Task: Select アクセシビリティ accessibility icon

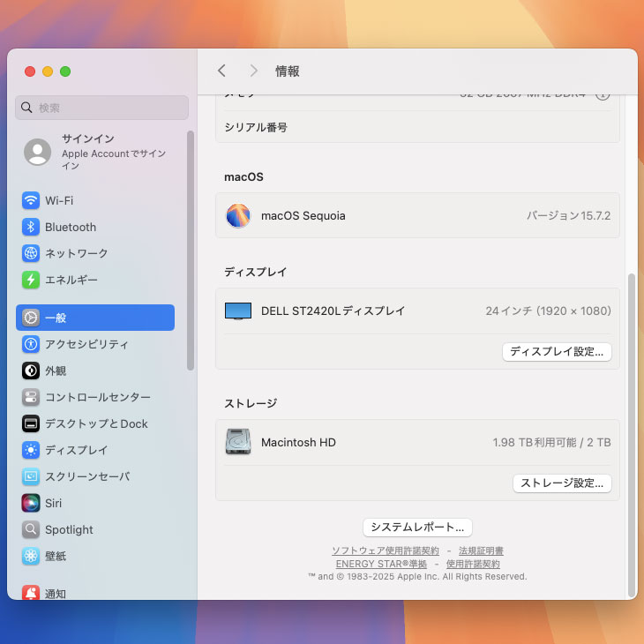Action: (31, 344)
